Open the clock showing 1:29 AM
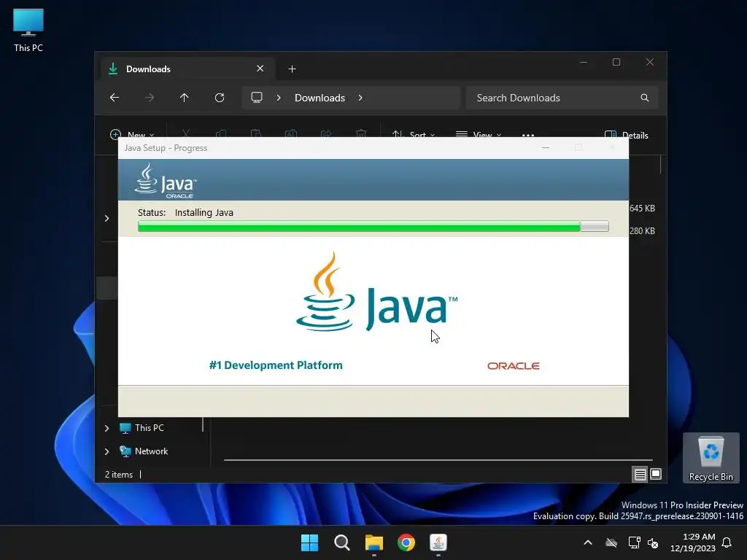Image resolution: width=747 pixels, height=560 pixels. click(x=693, y=542)
